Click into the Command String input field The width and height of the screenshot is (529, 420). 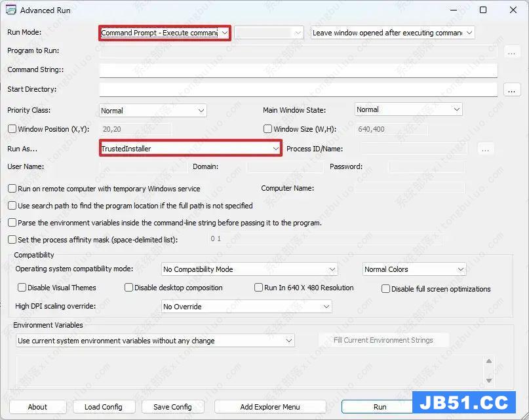tap(298, 70)
